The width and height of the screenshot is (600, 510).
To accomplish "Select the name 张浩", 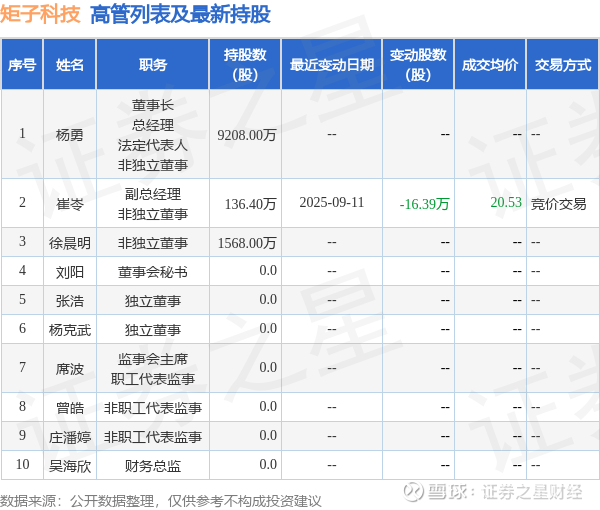I will pos(69,301).
